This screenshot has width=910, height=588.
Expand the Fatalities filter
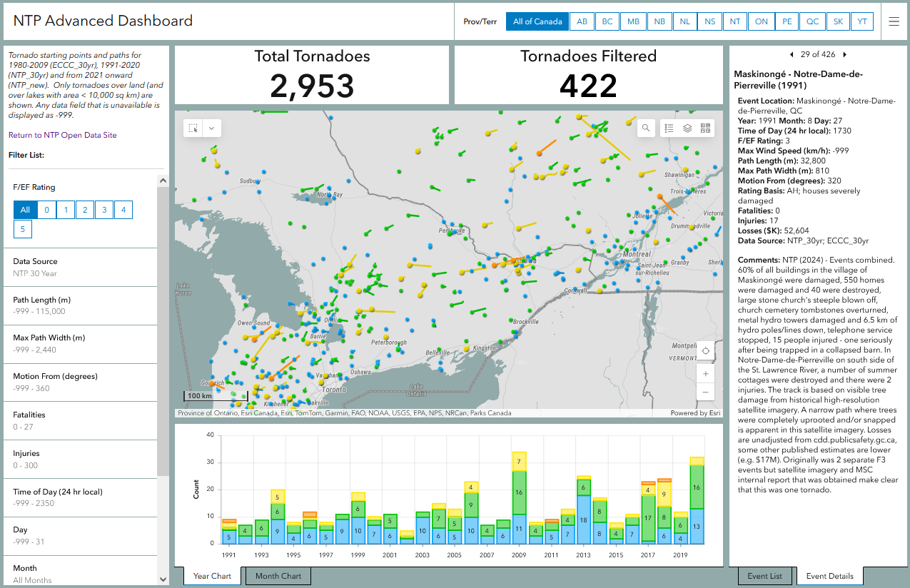(81, 421)
